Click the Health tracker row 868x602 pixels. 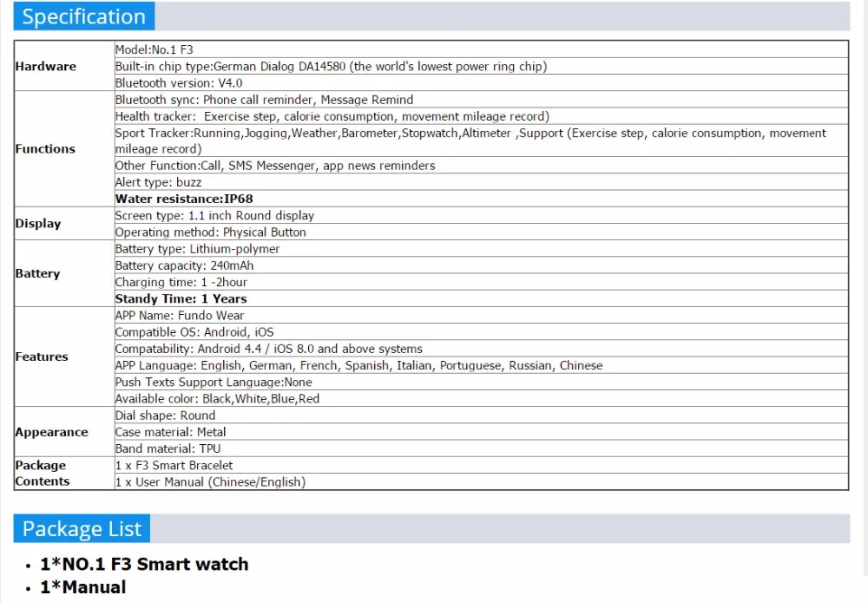(482, 116)
